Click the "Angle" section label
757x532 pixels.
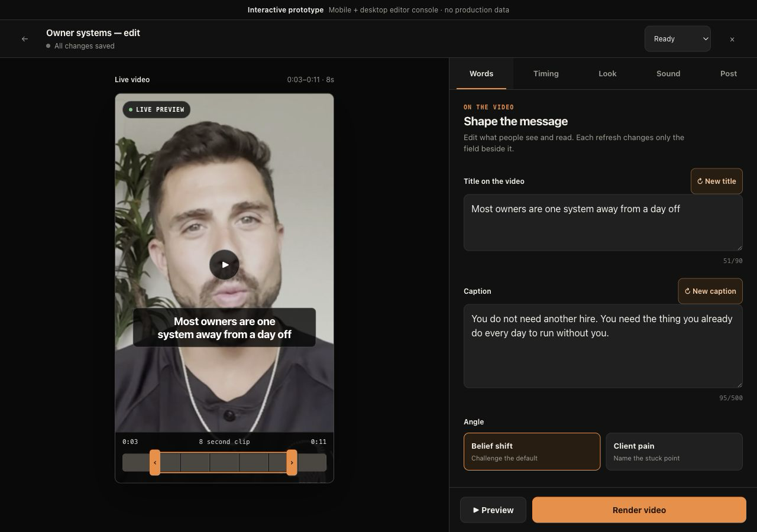474,422
